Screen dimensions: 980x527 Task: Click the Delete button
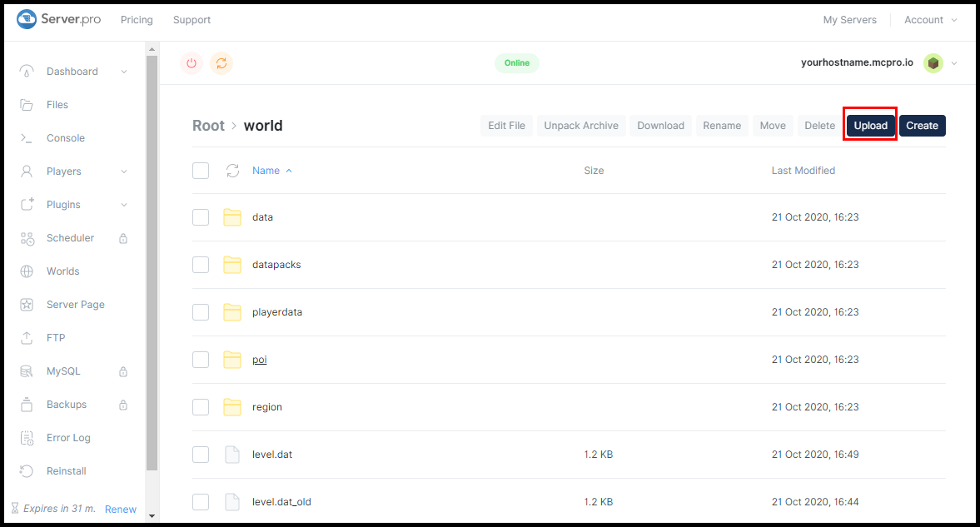[x=820, y=126]
